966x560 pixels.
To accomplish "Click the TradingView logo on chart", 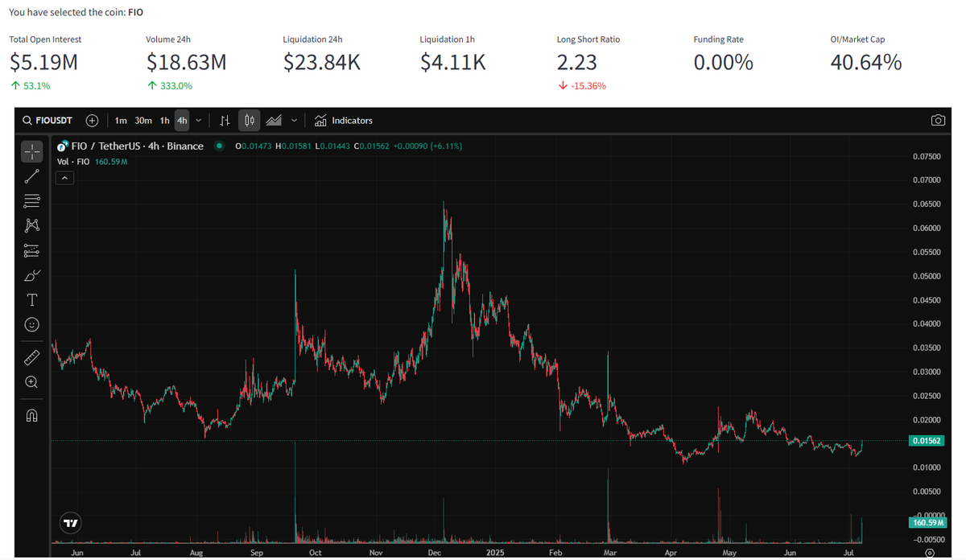I will pos(71,522).
